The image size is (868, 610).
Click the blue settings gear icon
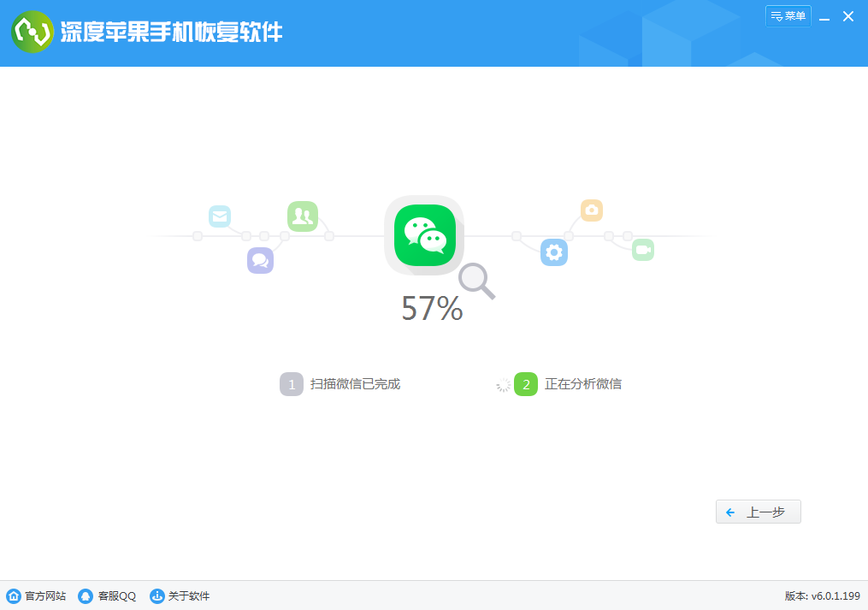click(x=554, y=252)
